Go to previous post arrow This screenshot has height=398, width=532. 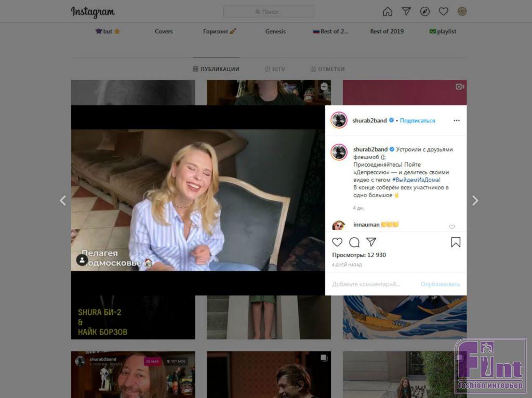[63, 201]
